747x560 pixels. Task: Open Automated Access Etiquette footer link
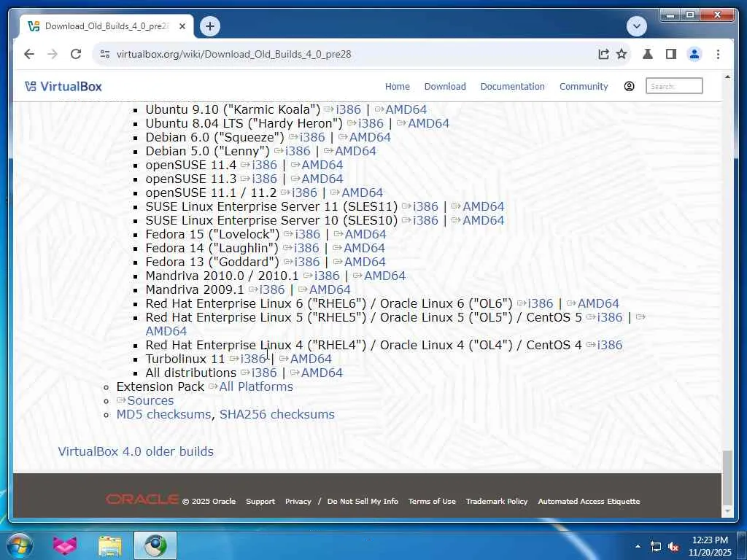(589, 501)
